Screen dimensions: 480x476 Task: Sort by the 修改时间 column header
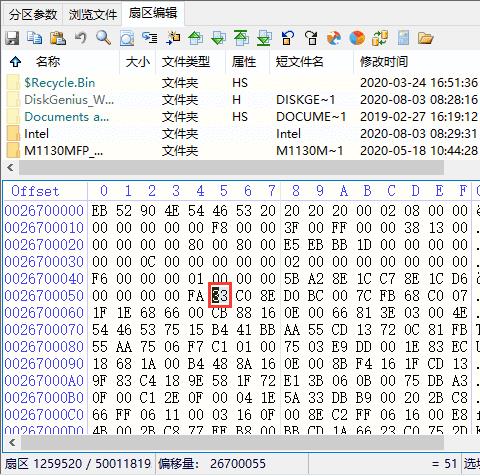tap(384, 62)
